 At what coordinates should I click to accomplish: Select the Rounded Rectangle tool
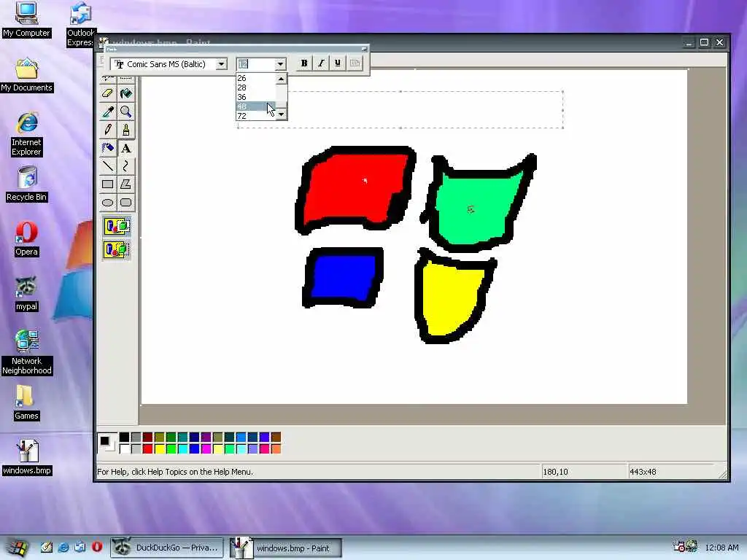tap(125, 203)
